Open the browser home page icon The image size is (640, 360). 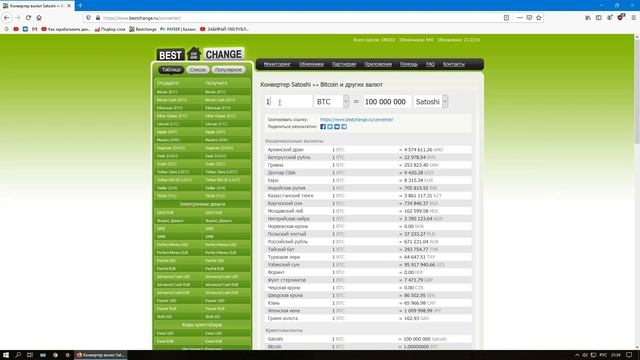(x=39, y=18)
